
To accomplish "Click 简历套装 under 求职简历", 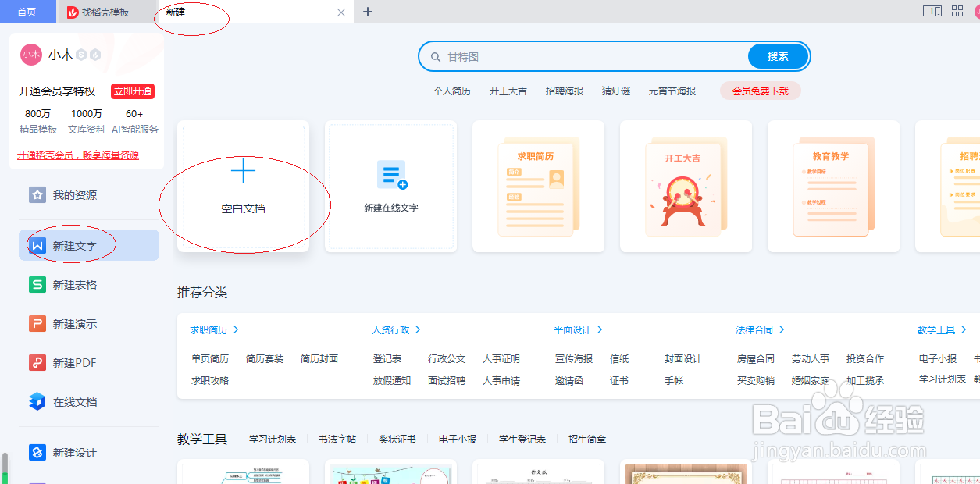I will (x=265, y=359).
